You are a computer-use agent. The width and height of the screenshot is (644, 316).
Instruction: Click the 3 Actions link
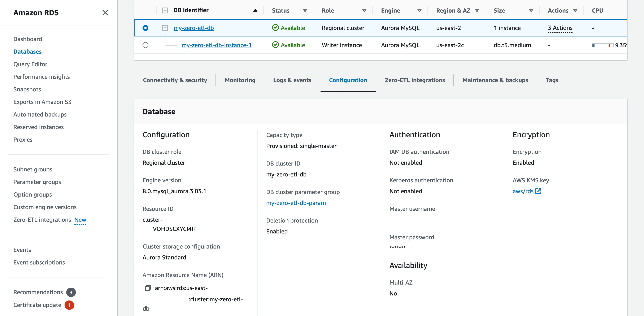coord(560,28)
